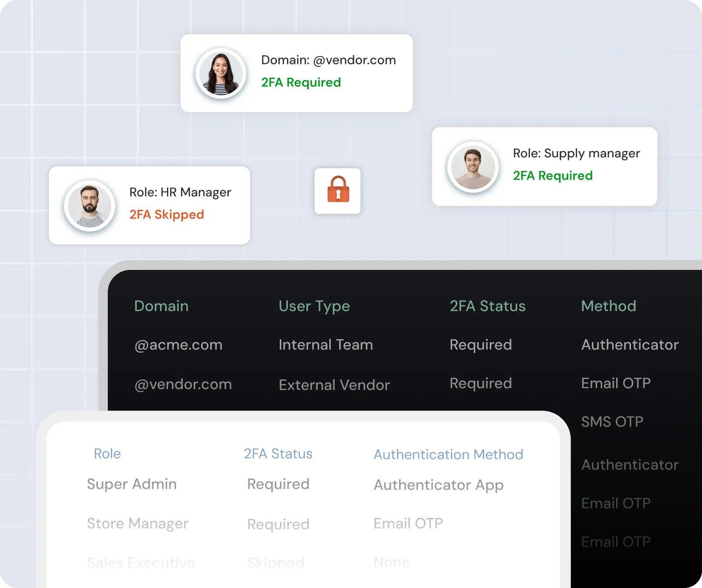Select the 'Super Admin' role
This screenshot has height=588, width=702.
point(132,484)
